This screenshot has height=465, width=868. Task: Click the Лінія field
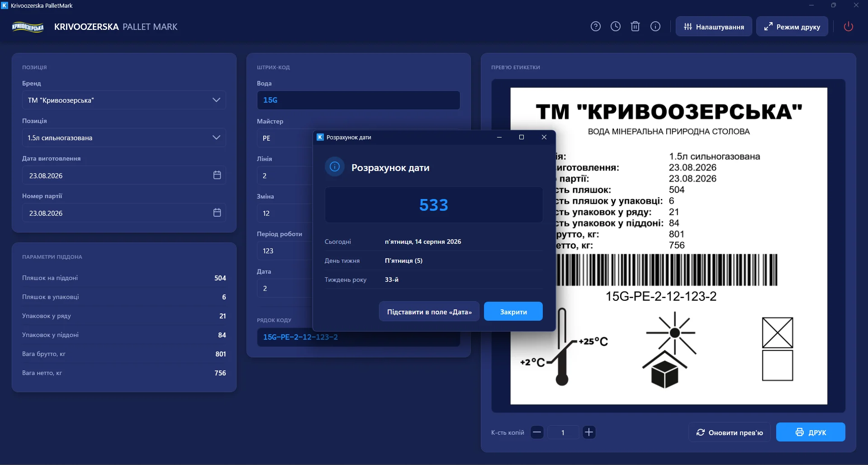click(x=285, y=176)
